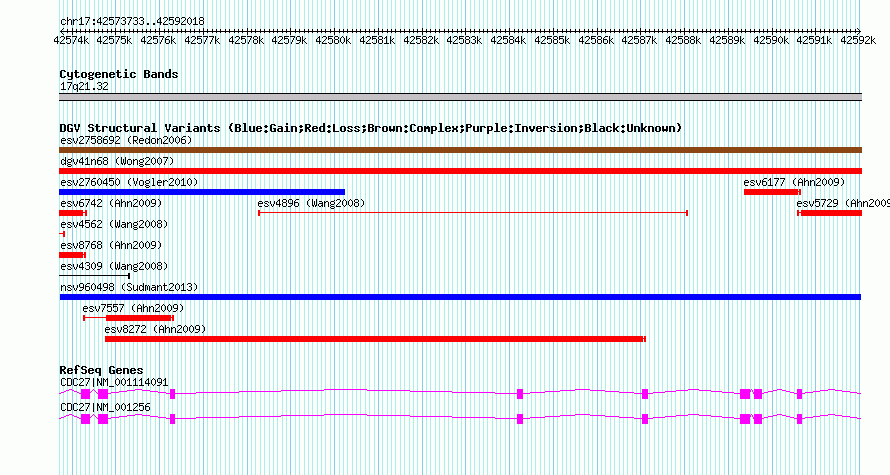Click the esv5729 (Ahn2009) red bar
The width and height of the screenshot is (890, 475).
(829, 213)
